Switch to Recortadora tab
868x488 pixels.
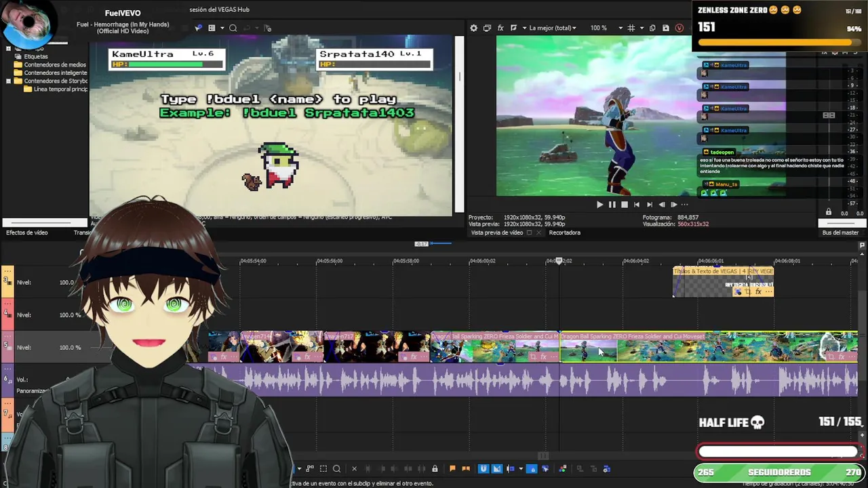[564, 232]
